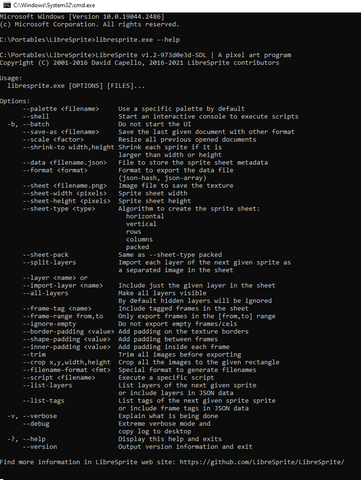361x480 pixels.
Task: Click the --save-as <filename> option
Action: click(61, 132)
